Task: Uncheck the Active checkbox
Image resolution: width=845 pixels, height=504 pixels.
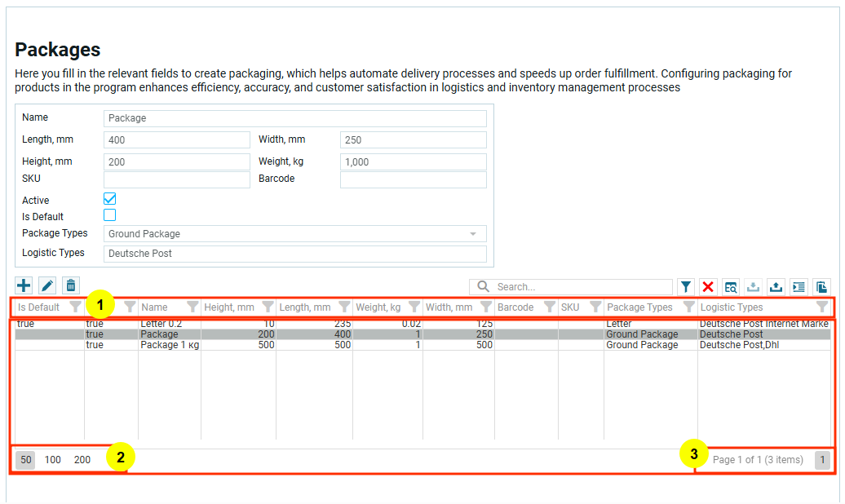Action: [x=109, y=199]
